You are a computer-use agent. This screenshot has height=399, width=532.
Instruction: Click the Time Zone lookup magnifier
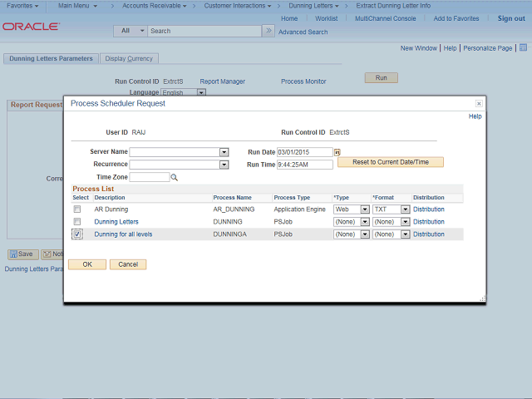[x=175, y=177]
